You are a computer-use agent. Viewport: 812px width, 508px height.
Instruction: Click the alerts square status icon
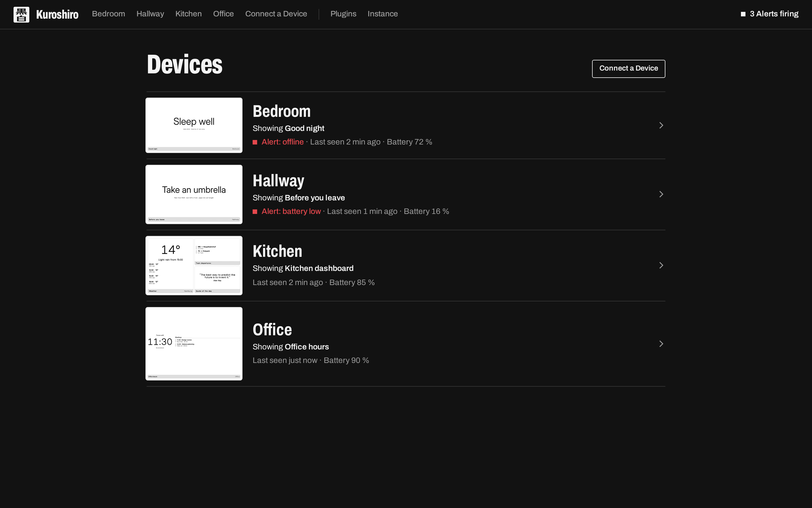743,14
